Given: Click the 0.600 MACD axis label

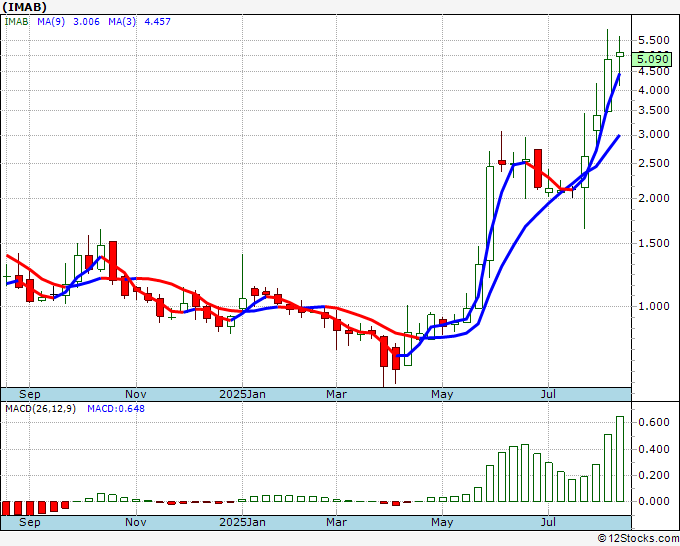Looking at the screenshot, I should tap(654, 422).
